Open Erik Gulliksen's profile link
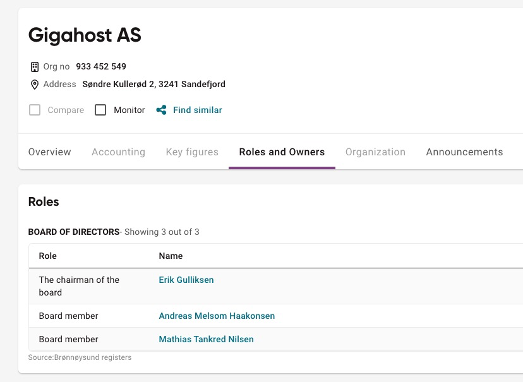The image size is (523, 382). point(186,280)
